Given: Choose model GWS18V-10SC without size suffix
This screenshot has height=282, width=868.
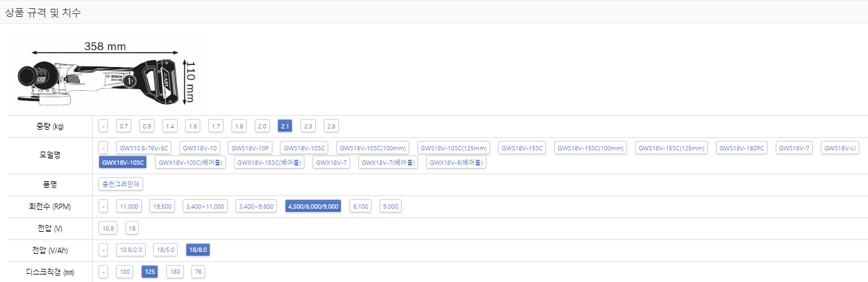Looking at the screenshot, I should 304,148.
